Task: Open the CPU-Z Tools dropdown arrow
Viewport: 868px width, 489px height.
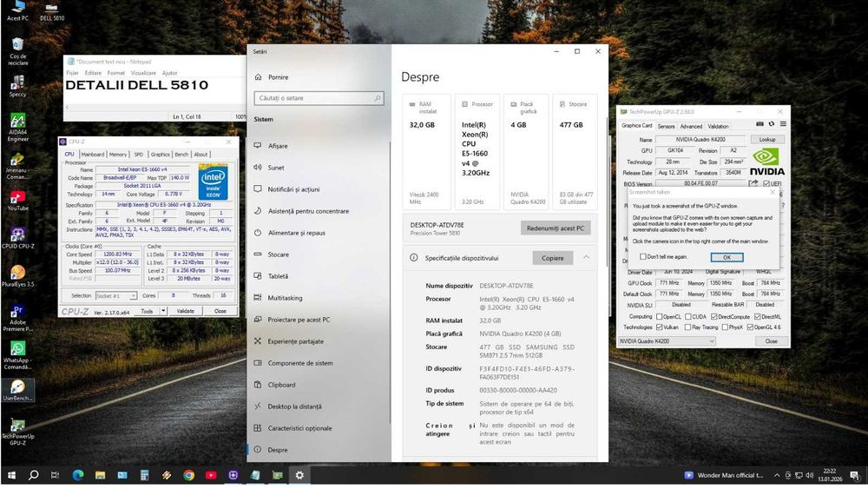Action: click(163, 311)
